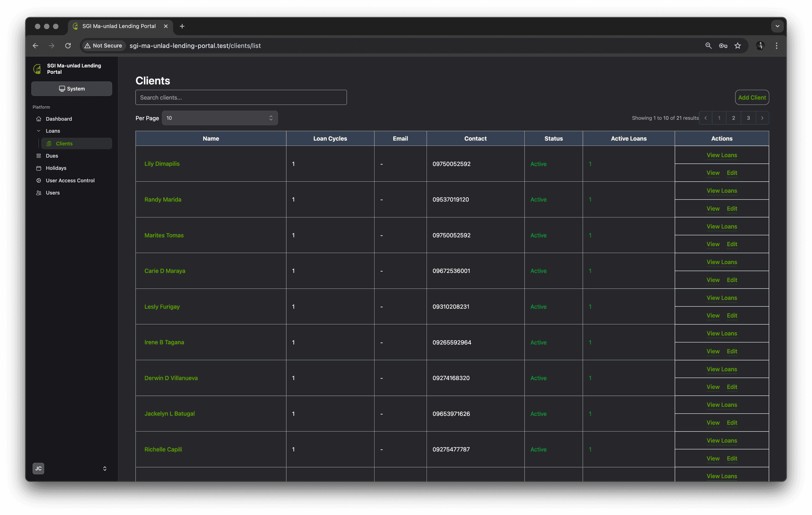This screenshot has height=515, width=812.
Task: Click the browser zoom magnifier icon
Action: coord(708,46)
